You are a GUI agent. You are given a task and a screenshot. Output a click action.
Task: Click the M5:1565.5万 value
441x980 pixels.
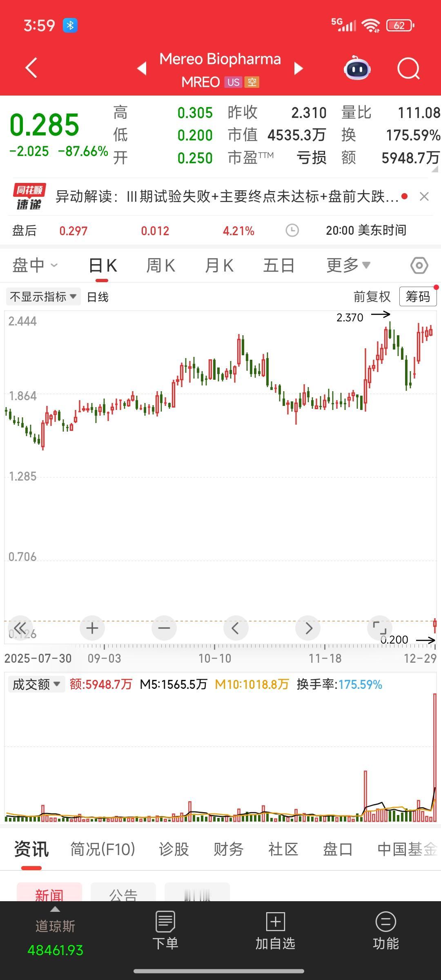click(174, 684)
